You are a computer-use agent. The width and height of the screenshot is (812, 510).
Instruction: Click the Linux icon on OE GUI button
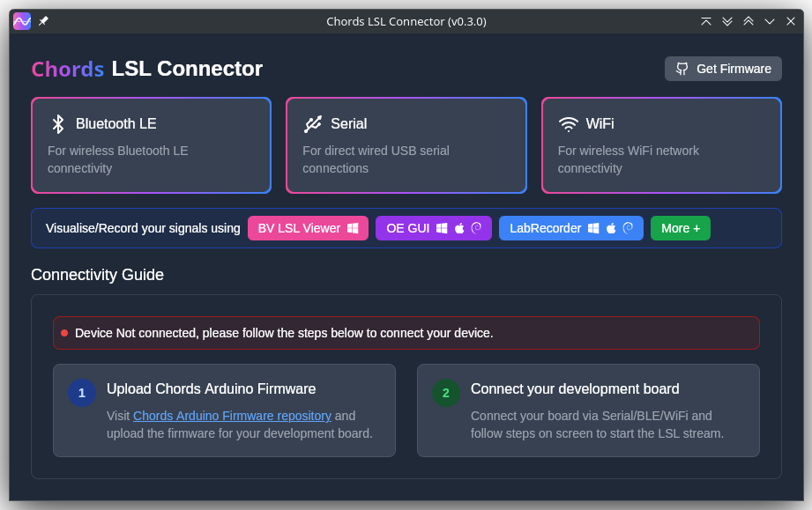(477, 228)
